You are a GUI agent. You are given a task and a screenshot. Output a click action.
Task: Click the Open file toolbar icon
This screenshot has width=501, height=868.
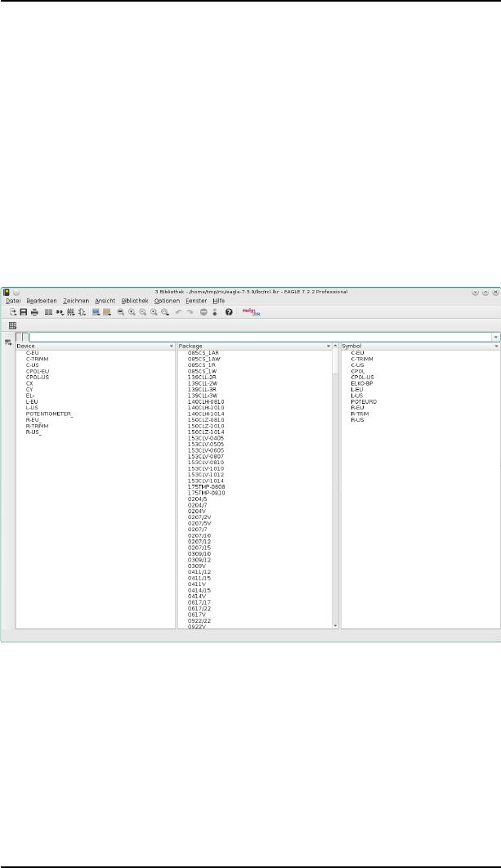[x=13, y=312]
